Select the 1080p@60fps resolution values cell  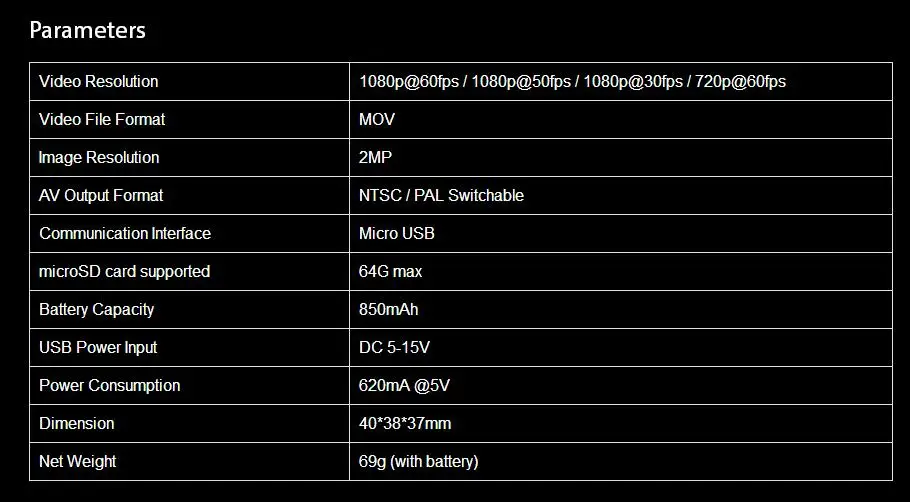(x=572, y=81)
